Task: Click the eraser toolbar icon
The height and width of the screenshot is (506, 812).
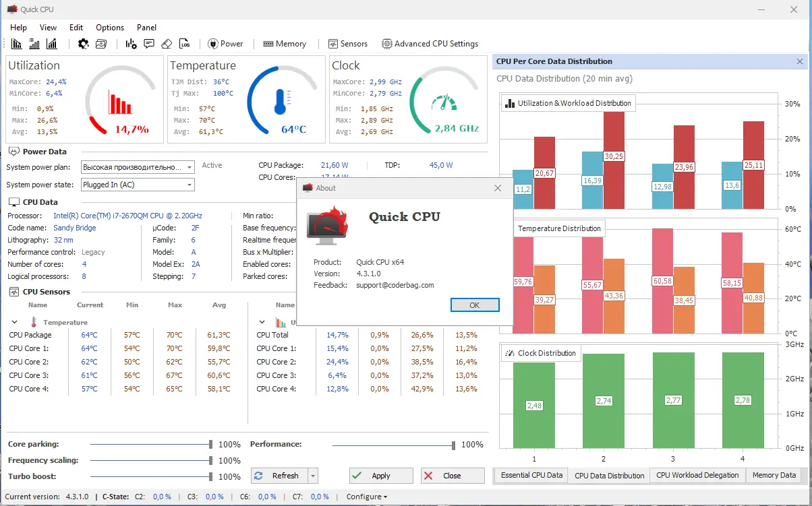Action: (x=167, y=44)
